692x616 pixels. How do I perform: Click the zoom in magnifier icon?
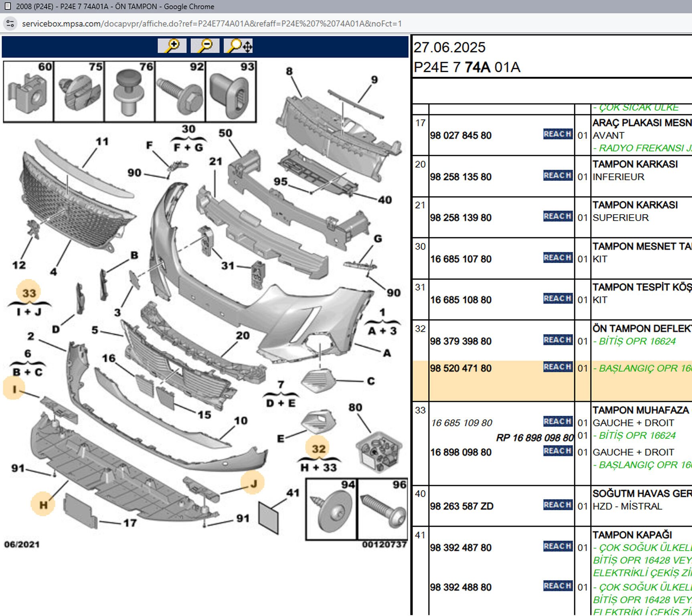coord(172,46)
